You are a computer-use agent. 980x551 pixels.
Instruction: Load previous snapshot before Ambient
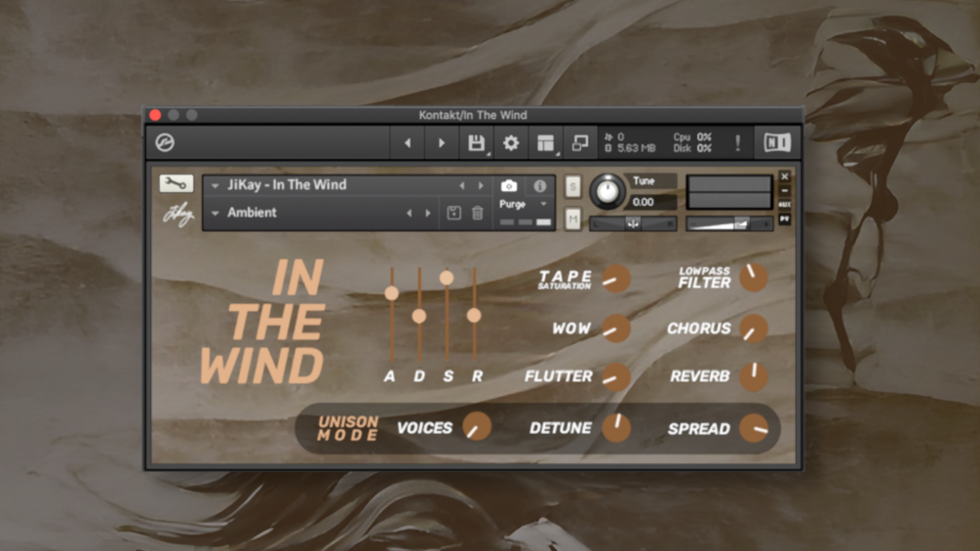click(x=410, y=213)
